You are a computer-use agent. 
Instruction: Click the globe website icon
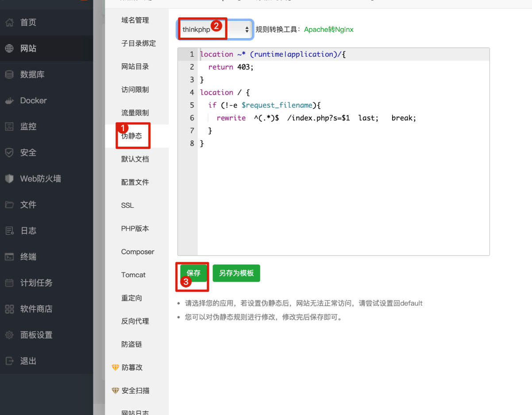pos(9,48)
